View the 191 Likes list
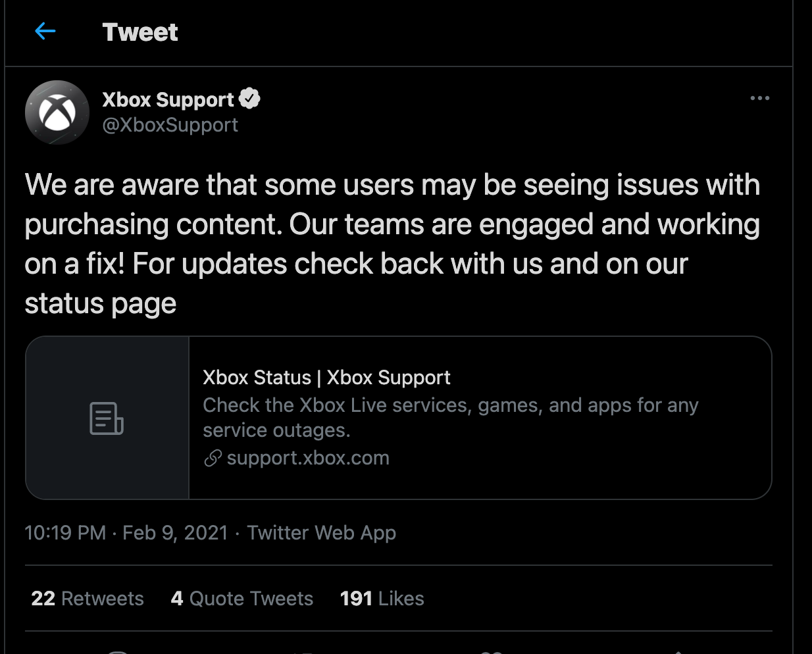This screenshot has width=812, height=654. [x=382, y=599]
